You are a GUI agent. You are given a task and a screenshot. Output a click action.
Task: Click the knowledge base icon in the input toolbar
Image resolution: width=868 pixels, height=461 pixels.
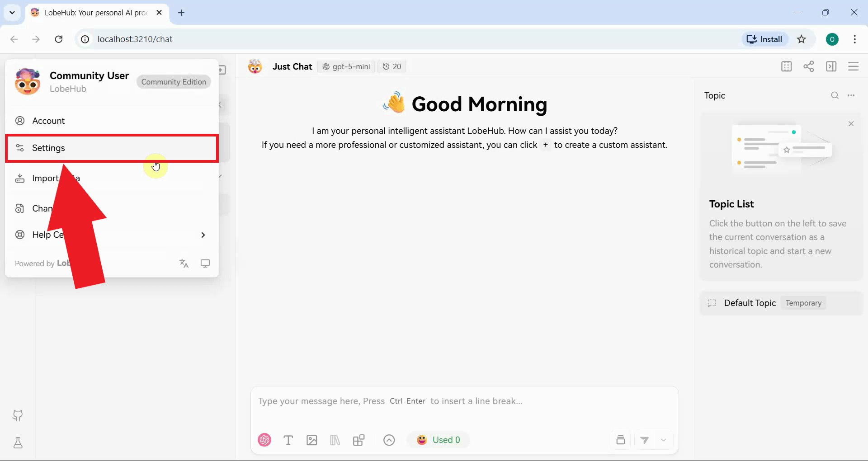point(335,440)
